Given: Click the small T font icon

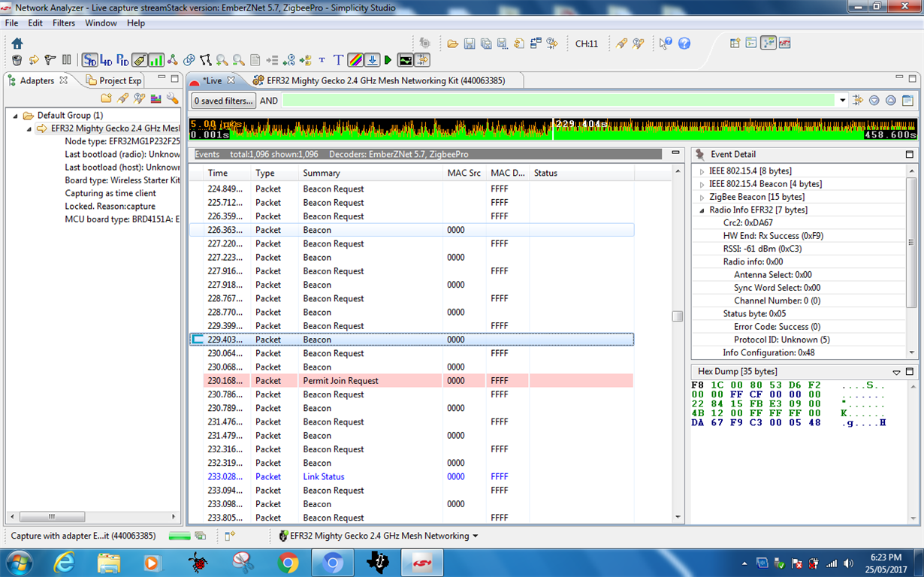Looking at the screenshot, I should coord(322,59).
